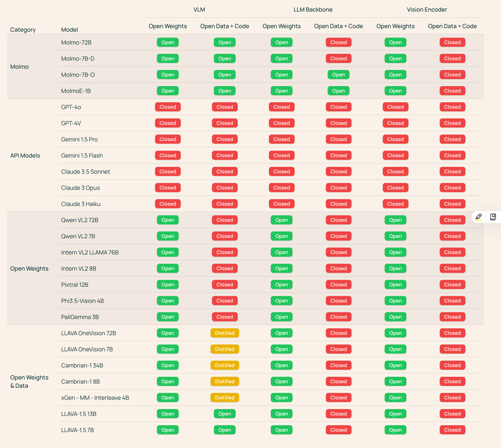501x448 pixels.
Task: Click the bookmark save icon
Action: [x=493, y=217]
